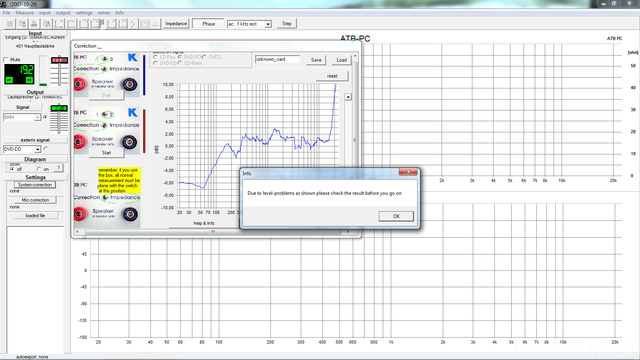Viewport: 640px width, 360px height.
Task: Click the blue K logo in the middle box image
Action: (x=132, y=112)
